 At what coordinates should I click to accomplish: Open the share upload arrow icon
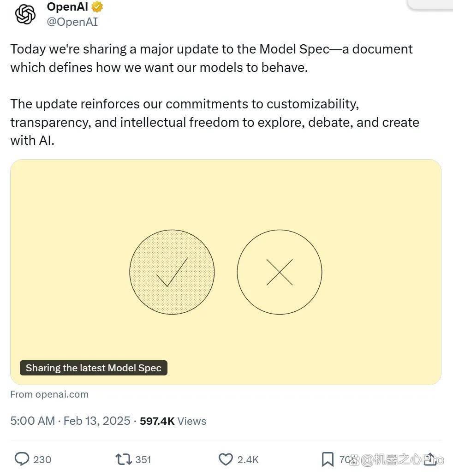(430, 459)
